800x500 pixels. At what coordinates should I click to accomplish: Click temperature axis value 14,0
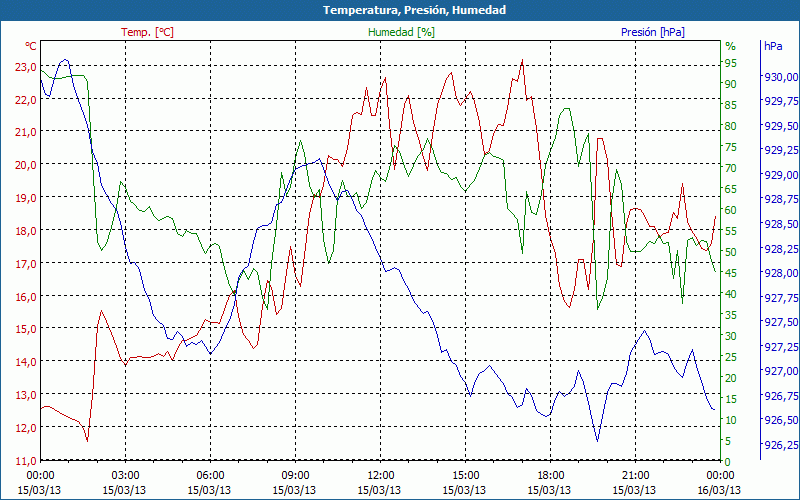point(26,362)
